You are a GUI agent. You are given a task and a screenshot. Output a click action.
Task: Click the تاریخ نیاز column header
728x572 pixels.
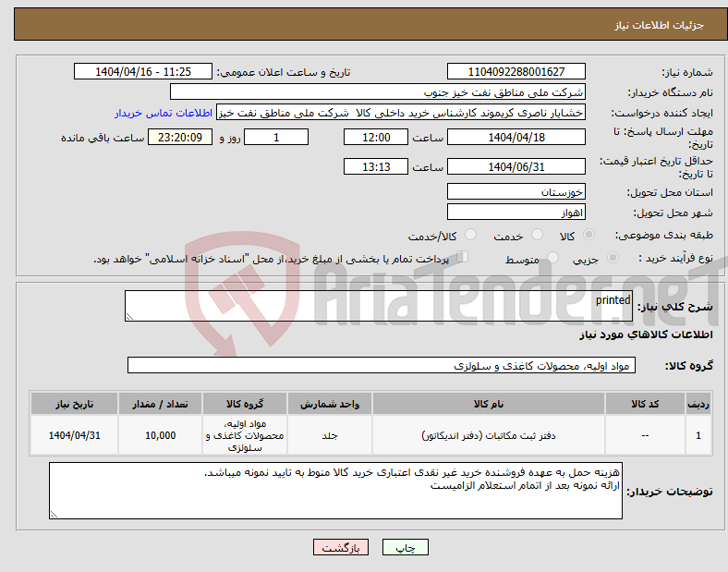[74, 404]
